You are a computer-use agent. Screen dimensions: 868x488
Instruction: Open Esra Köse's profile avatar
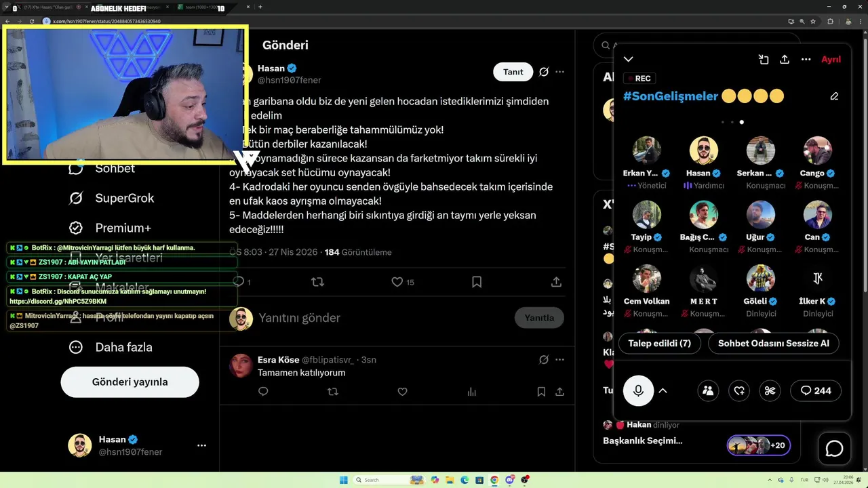241,365
